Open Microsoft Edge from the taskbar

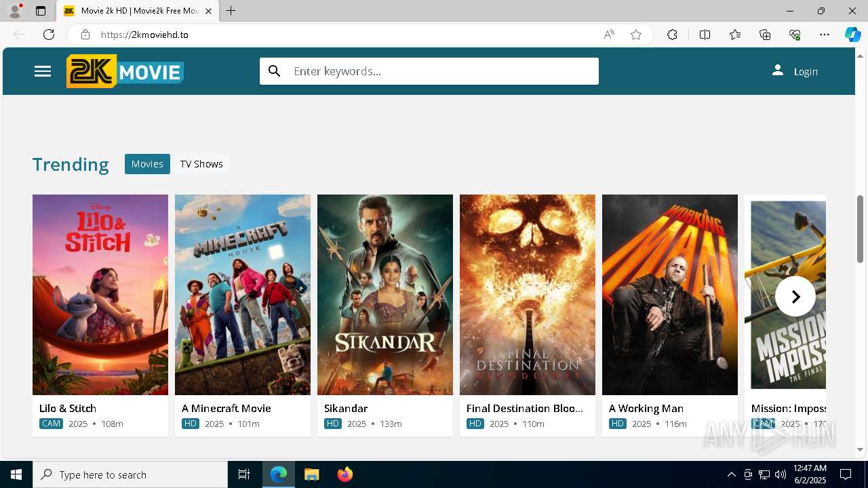click(279, 474)
